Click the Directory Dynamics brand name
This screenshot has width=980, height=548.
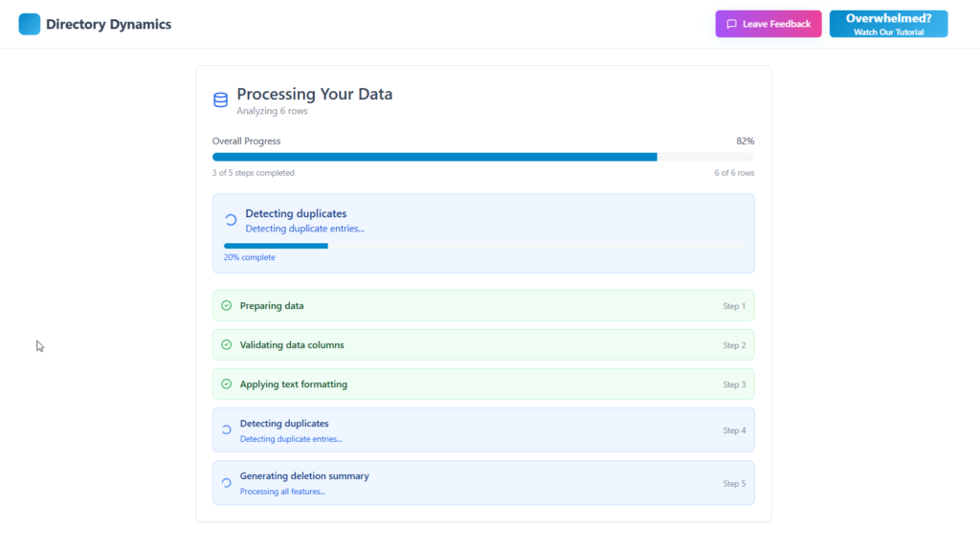(108, 24)
